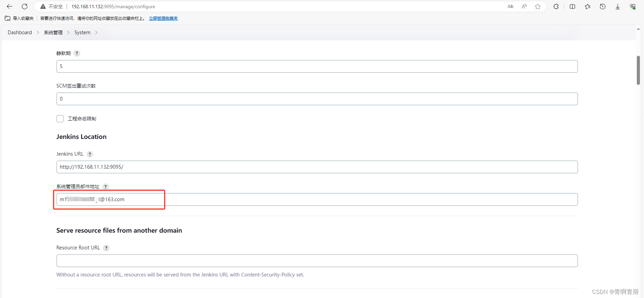Open help for 静默期 field

click(x=77, y=53)
